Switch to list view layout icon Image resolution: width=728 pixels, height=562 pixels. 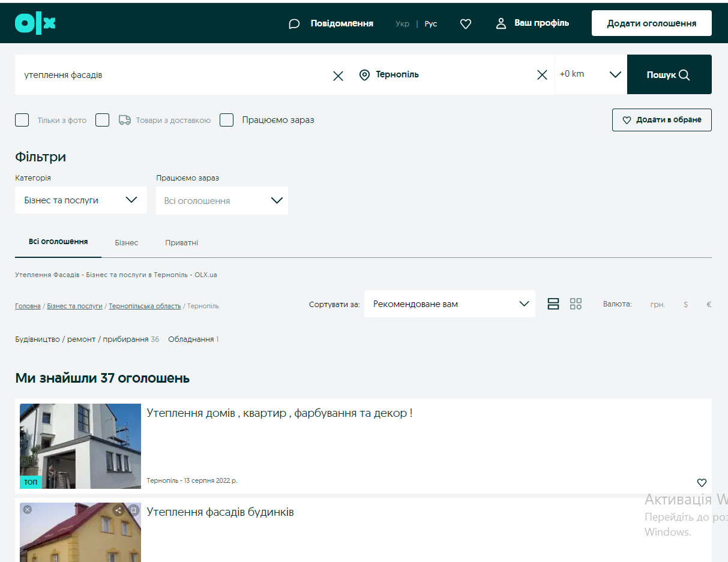coord(553,304)
